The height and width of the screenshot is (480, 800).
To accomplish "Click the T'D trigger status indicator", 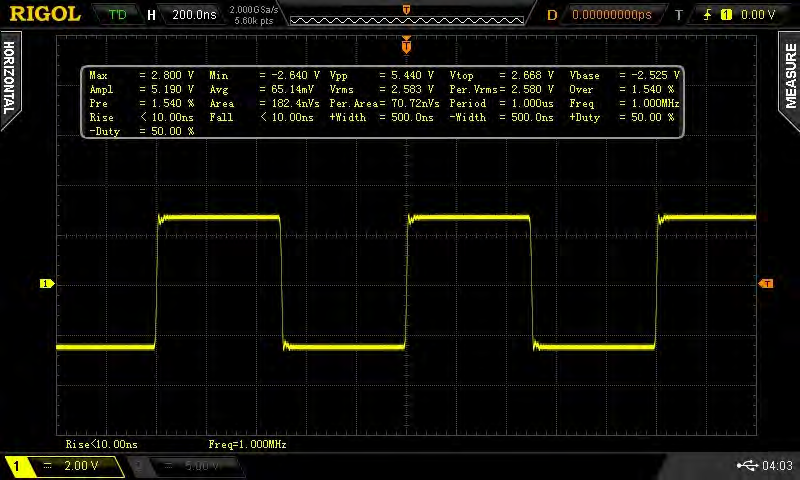I will (117, 15).
